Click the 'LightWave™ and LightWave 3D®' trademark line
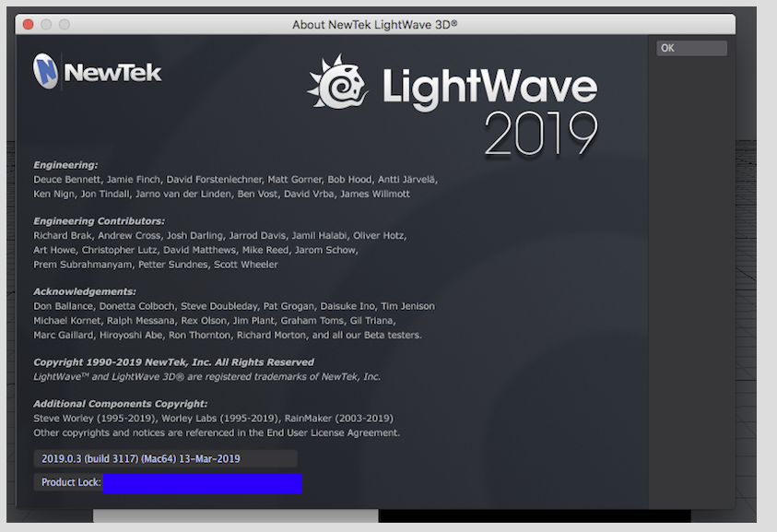The height and width of the screenshot is (532, 777). 207,376
